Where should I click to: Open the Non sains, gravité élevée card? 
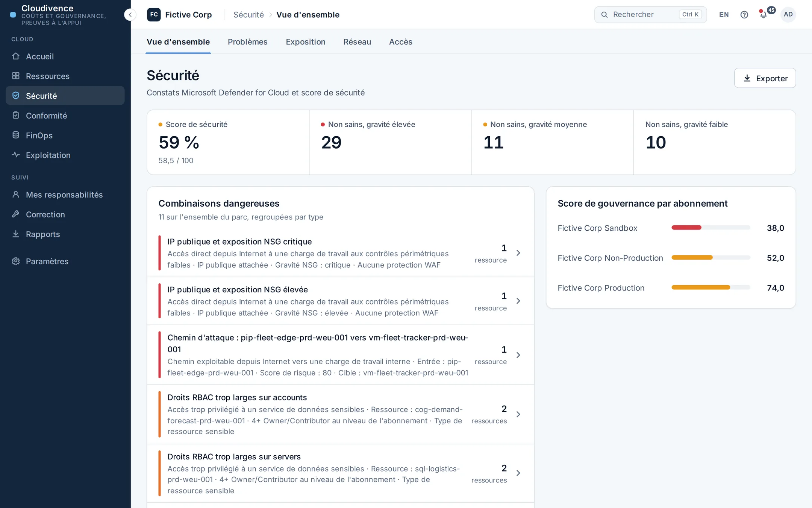[x=390, y=142]
